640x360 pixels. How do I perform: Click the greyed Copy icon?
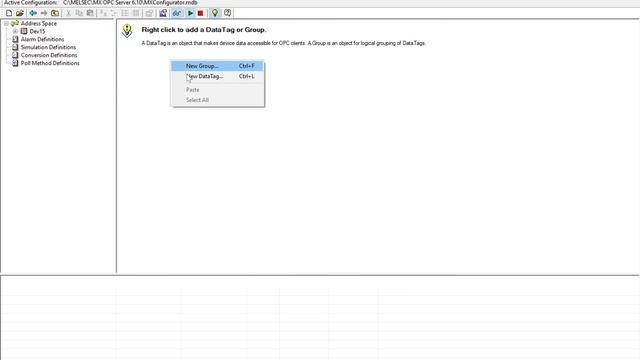(x=79, y=13)
